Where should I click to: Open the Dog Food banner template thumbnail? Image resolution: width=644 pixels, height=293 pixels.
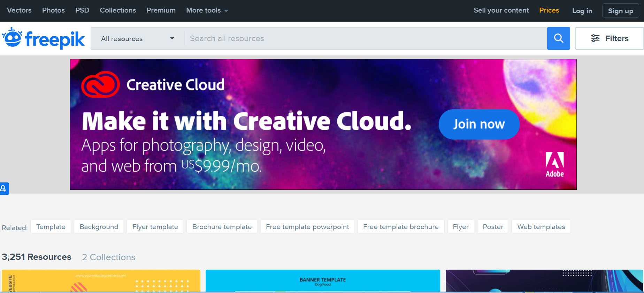pos(323,281)
